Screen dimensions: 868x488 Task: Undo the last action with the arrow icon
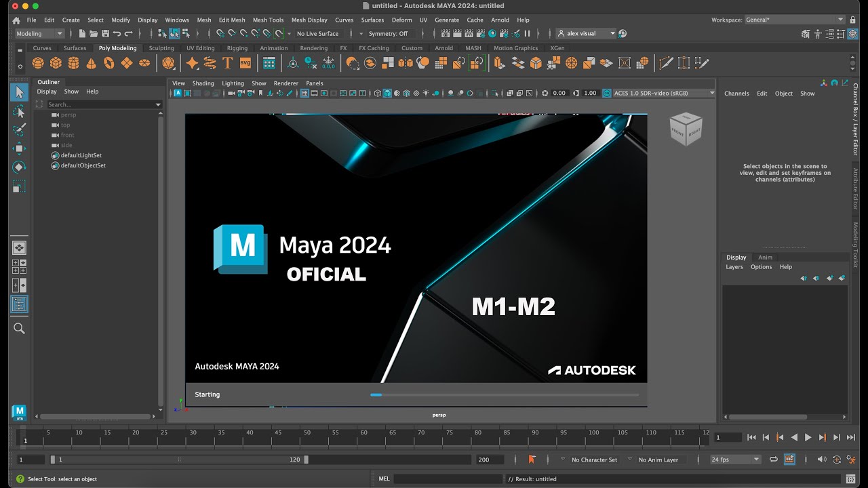117,33
